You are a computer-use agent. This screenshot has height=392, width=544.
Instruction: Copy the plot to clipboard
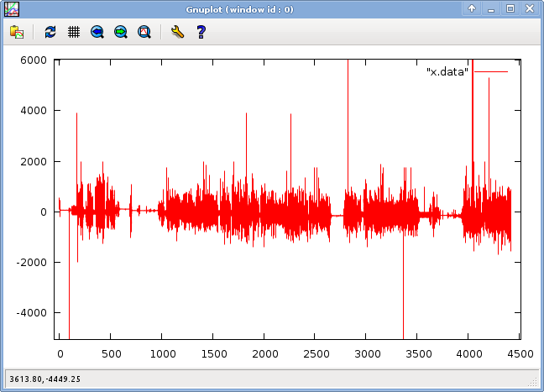[17, 32]
